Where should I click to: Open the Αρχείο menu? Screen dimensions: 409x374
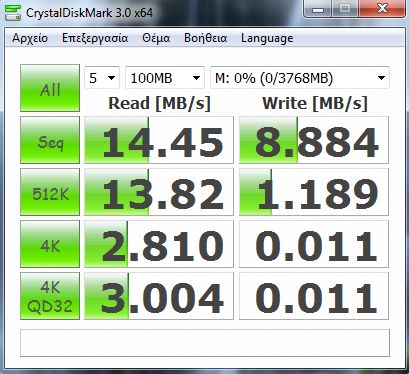30,38
